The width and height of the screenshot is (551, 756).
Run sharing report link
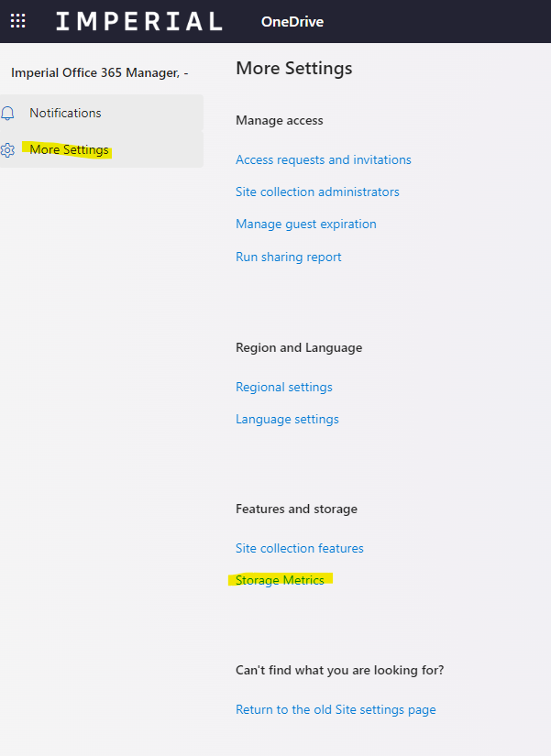[288, 257]
